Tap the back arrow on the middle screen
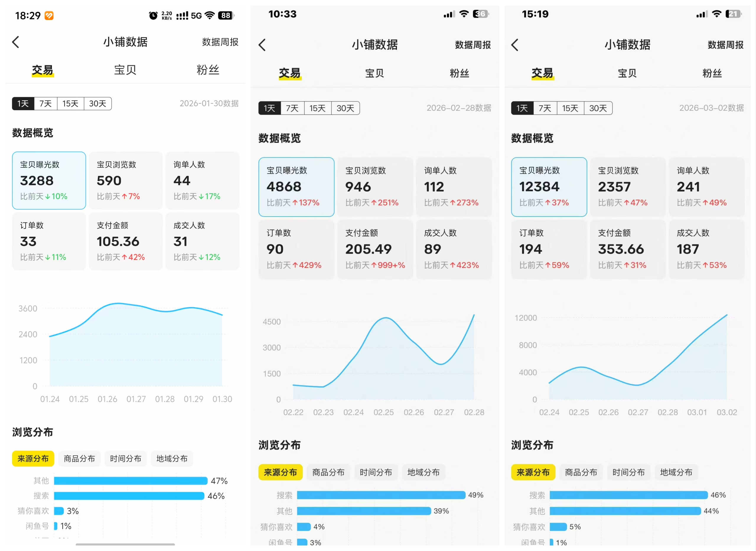Viewport: 756px width, 551px height. [x=262, y=44]
